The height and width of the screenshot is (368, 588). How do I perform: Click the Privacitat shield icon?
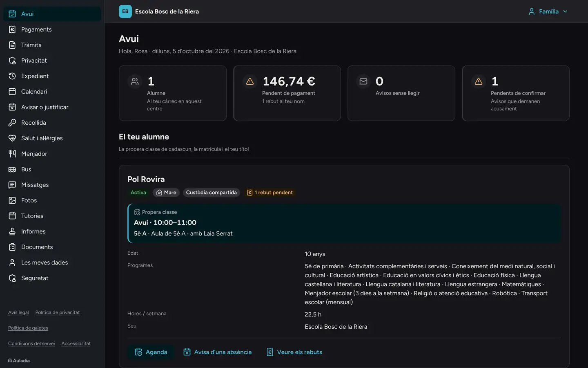click(12, 61)
